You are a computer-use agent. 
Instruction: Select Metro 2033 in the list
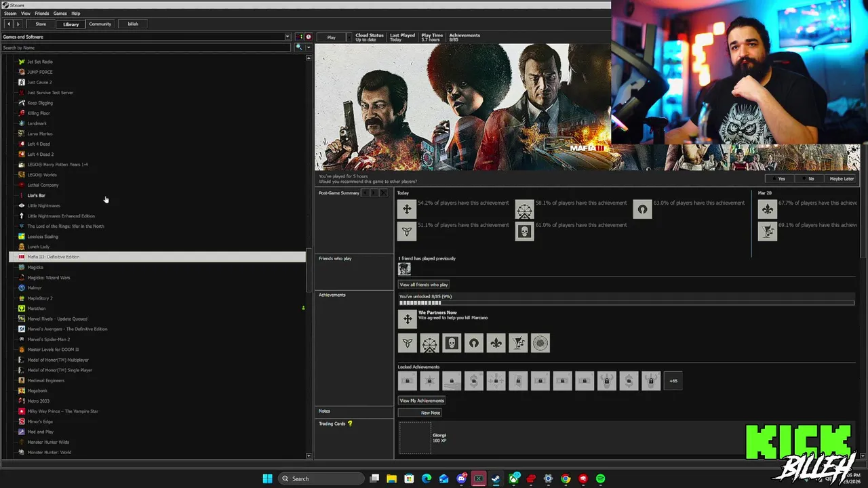point(38,401)
